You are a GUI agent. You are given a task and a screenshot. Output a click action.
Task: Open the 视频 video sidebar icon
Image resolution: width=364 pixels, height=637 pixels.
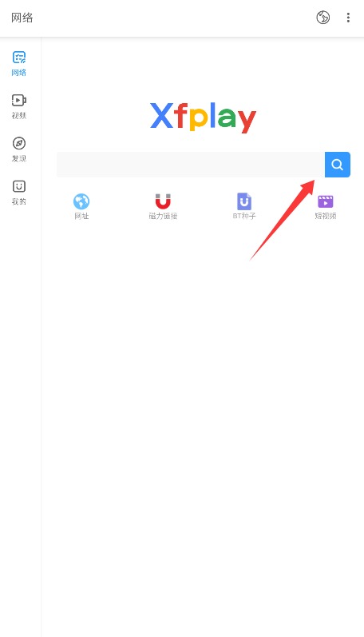19,100
